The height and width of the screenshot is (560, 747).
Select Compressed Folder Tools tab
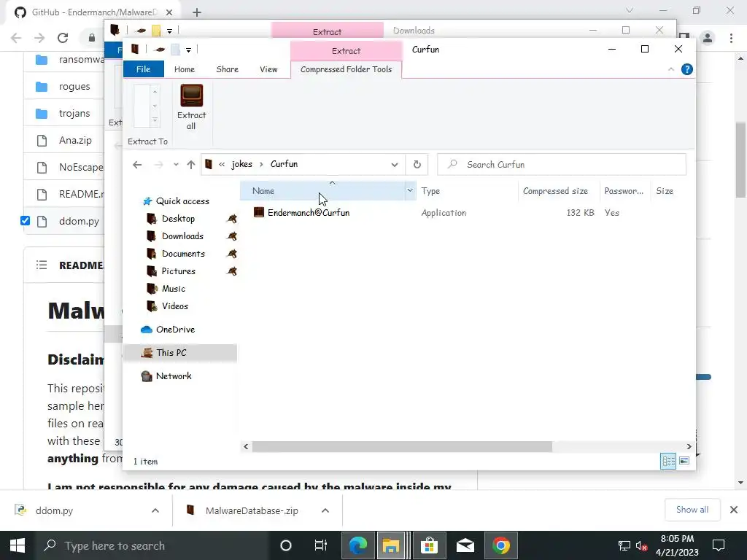point(346,69)
